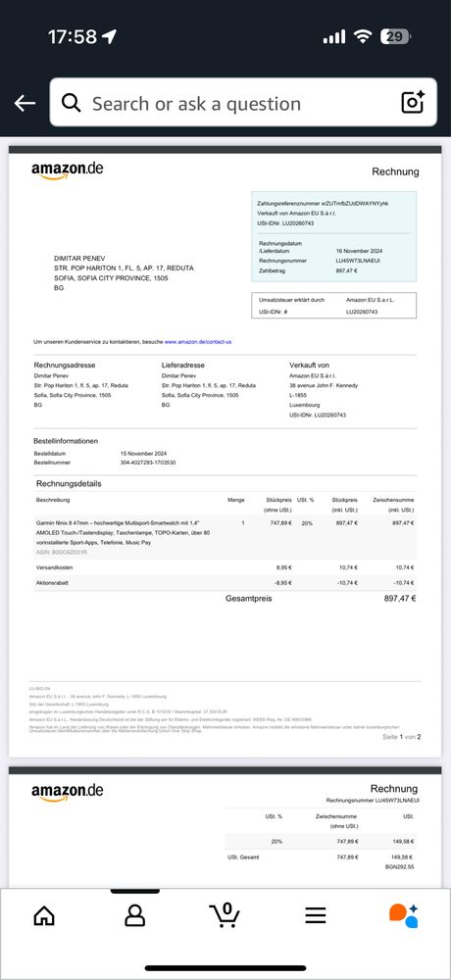Select 747,89 € unit price in Garmin row
The width and height of the screenshot is (451, 980).
click(280, 522)
